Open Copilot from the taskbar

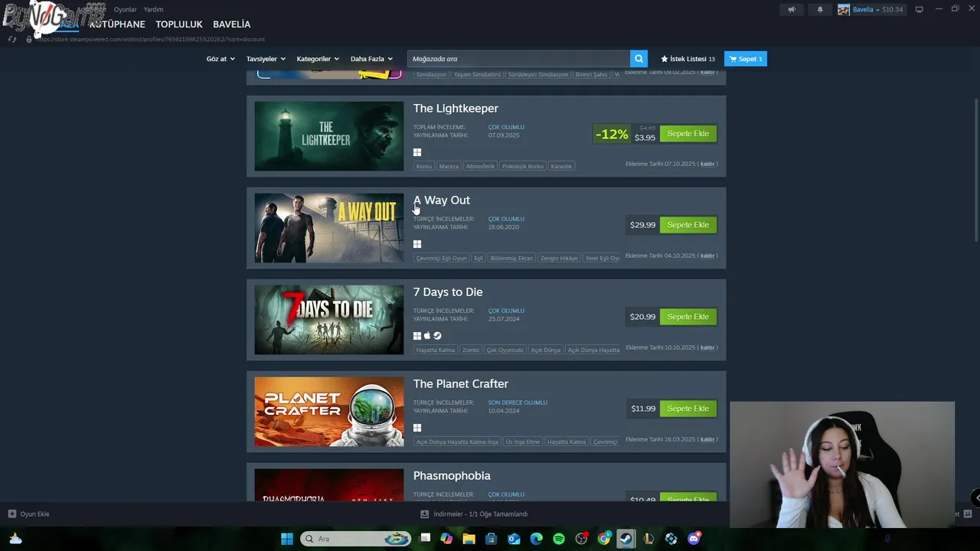[x=447, y=539]
